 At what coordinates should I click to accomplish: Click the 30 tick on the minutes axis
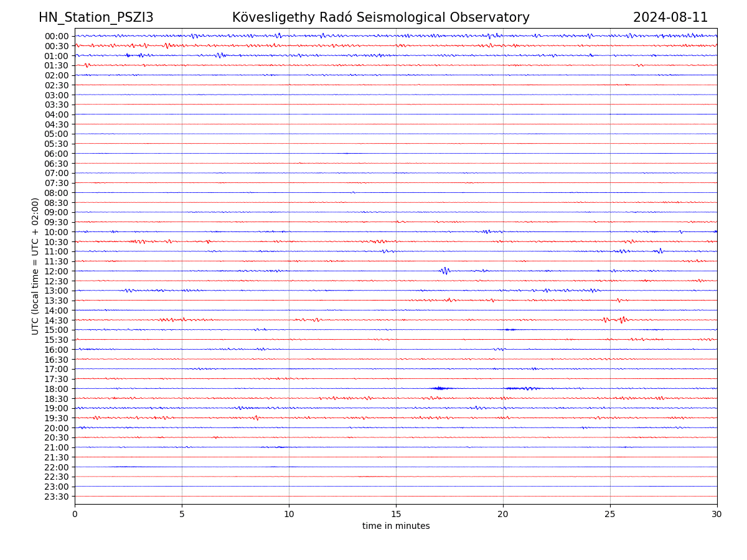(717, 514)
